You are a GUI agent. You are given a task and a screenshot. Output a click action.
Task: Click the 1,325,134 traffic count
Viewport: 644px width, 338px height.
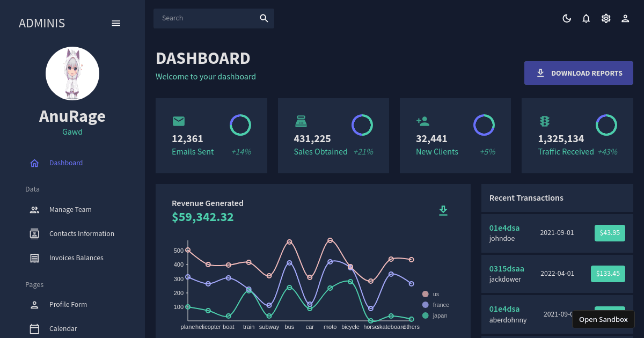click(561, 138)
